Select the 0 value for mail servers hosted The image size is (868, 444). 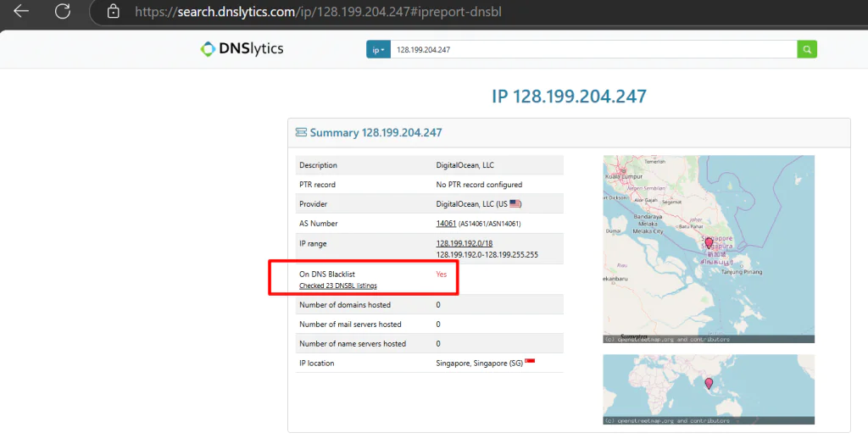click(438, 325)
